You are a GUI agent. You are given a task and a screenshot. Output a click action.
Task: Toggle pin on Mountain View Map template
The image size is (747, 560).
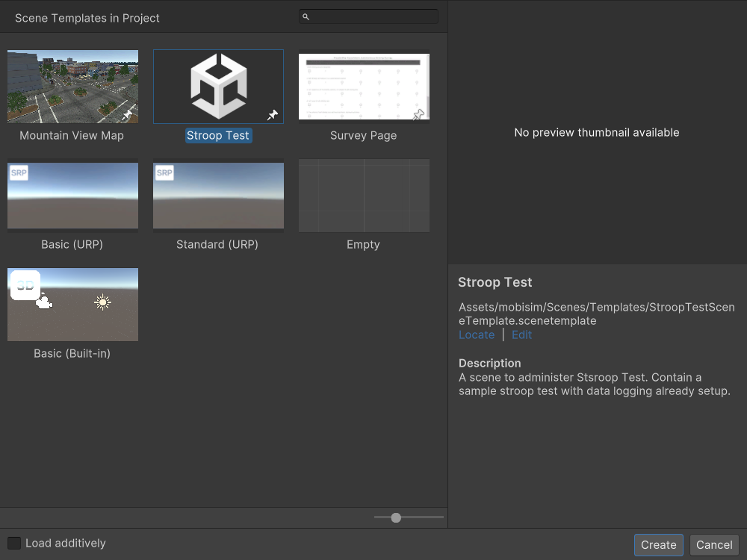pyautogui.click(x=127, y=115)
